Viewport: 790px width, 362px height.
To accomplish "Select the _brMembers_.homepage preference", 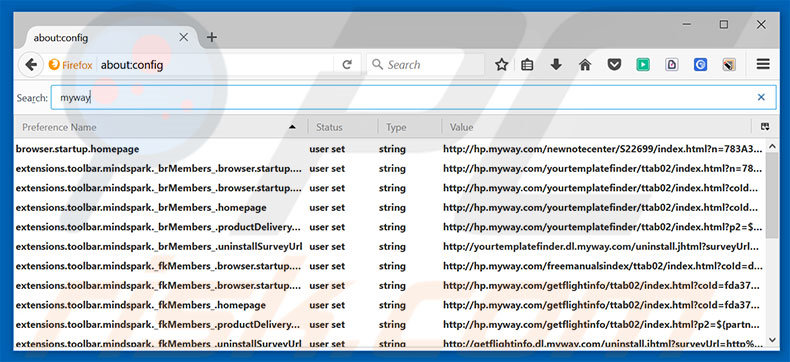I will coord(389,207).
